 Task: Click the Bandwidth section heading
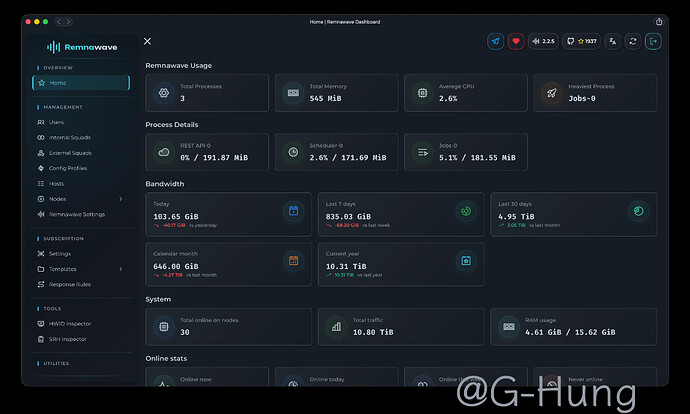165,184
